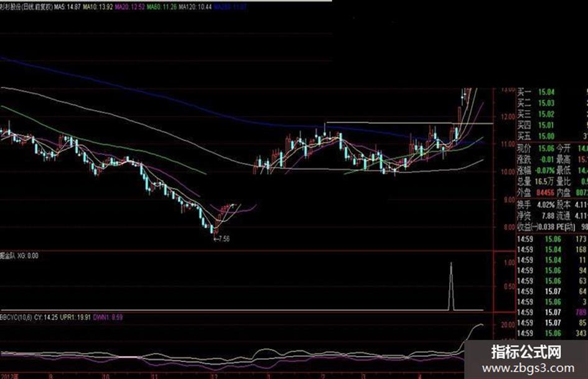The width and height of the screenshot is (588, 379).
Task: Click the 换手 value 4.02%
Action: pyautogui.click(x=545, y=205)
